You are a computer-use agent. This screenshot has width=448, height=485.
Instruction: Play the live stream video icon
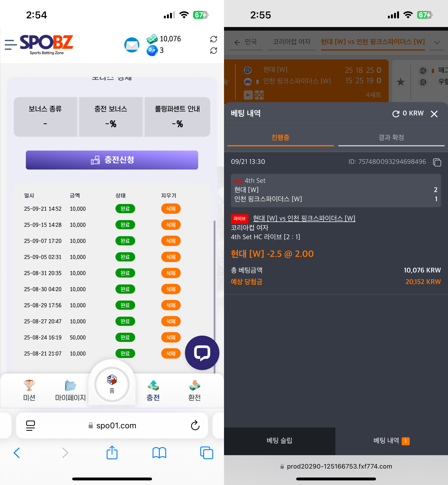[248, 95]
